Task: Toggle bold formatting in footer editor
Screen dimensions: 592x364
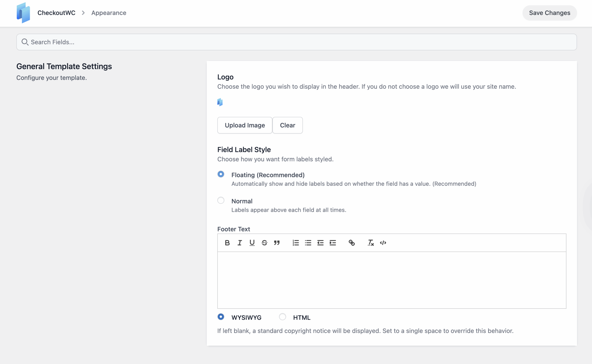Action: [x=227, y=243]
